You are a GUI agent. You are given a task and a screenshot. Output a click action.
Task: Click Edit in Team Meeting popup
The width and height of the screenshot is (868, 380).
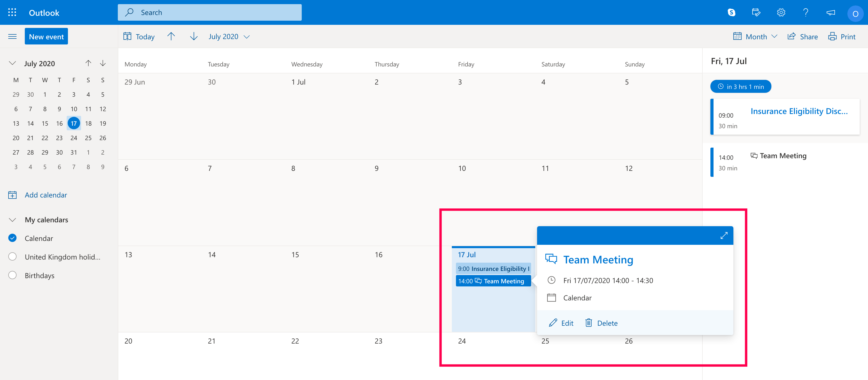point(561,323)
